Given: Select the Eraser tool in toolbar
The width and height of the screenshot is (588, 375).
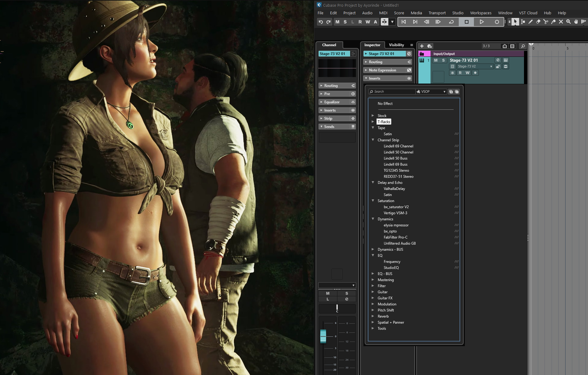Looking at the screenshot, I should (538, 22).
